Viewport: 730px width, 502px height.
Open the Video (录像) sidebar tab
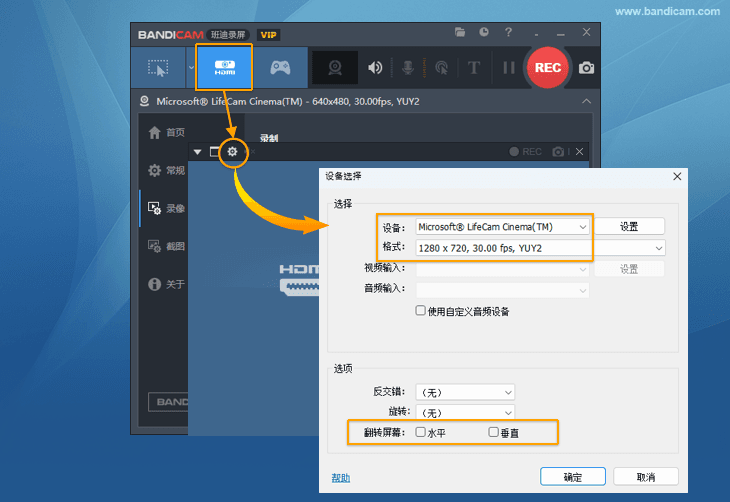pos(167,208)
